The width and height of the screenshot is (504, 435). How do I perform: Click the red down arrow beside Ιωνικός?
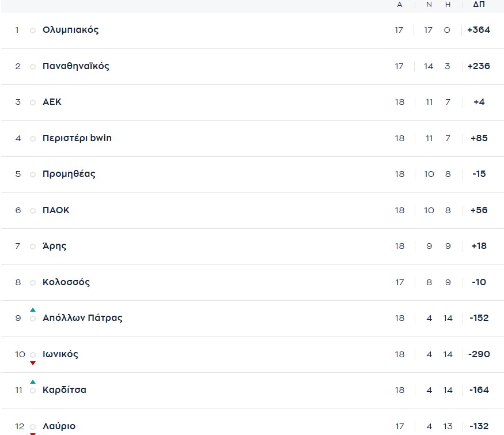(x=33, y=363)
